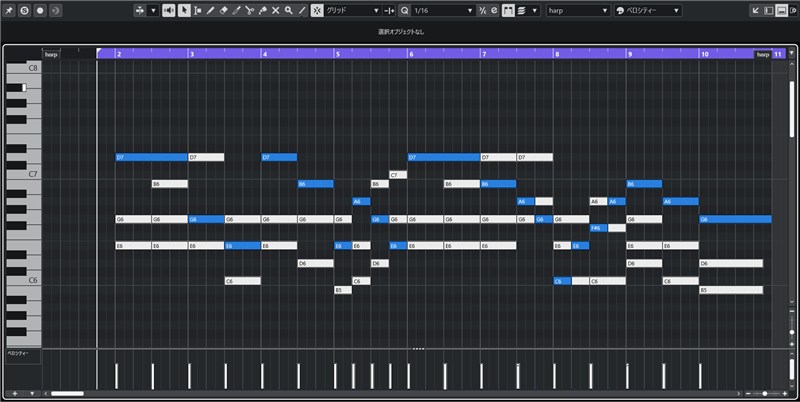800x402 pixels.
Task: Select the Trim tool
Action: coord(236,10)
